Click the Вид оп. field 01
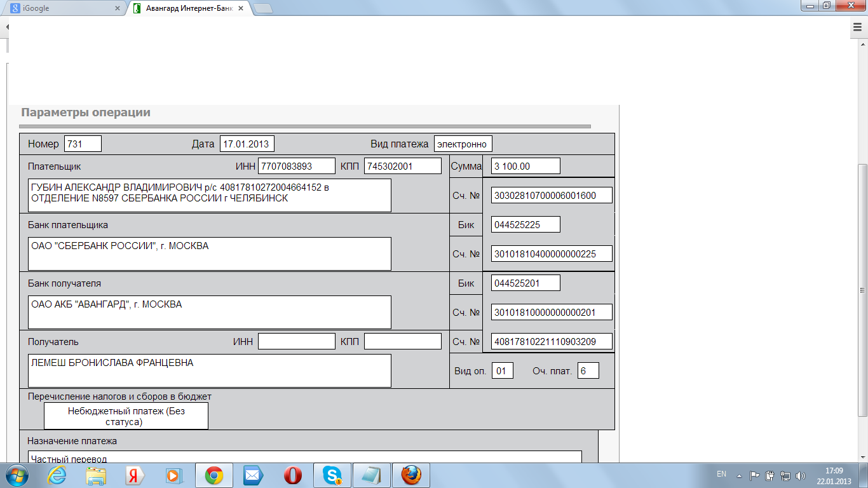 pyautogui.click(x=502, y=370)
